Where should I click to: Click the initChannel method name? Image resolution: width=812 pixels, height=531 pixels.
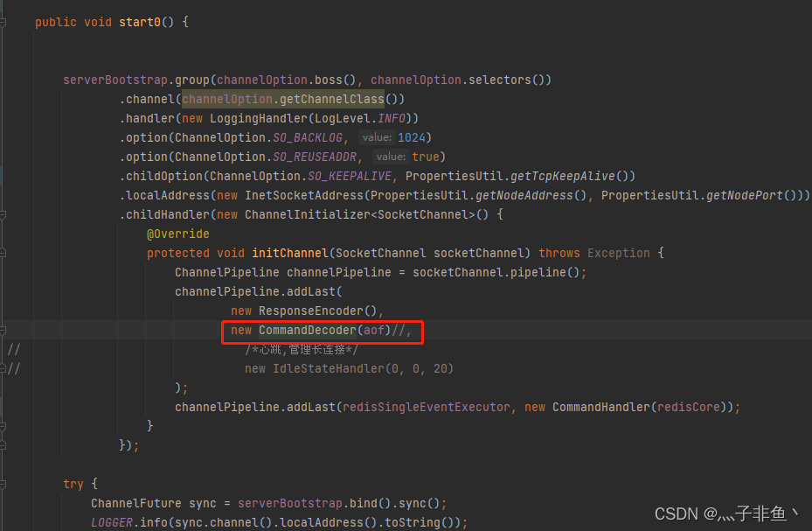[x=290, y=253]
